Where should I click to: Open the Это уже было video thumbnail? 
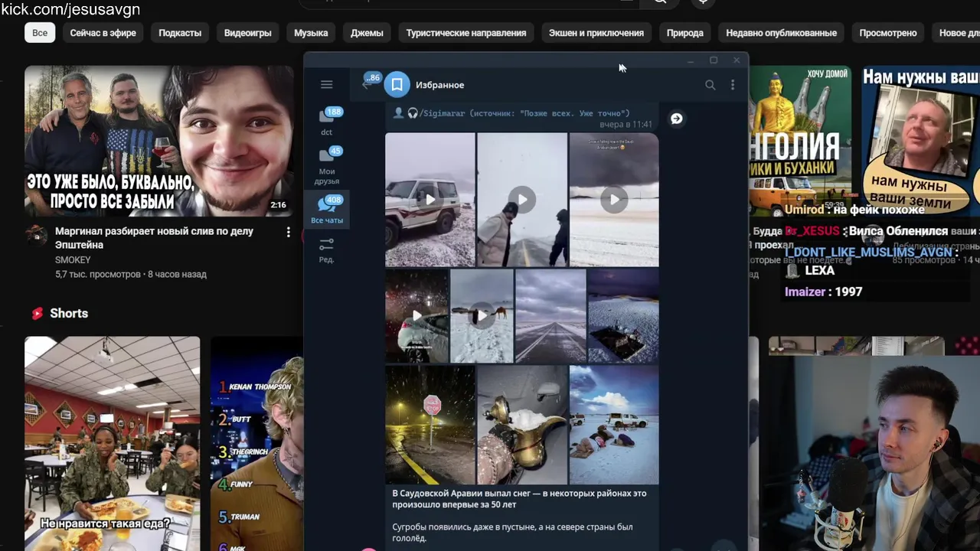[x=159, y=142]
